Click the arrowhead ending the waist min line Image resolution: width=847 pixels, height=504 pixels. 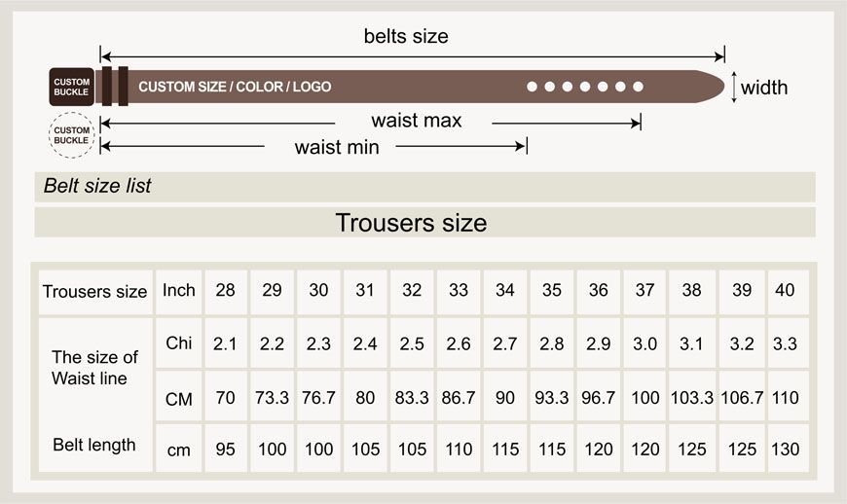pos(521,146)
